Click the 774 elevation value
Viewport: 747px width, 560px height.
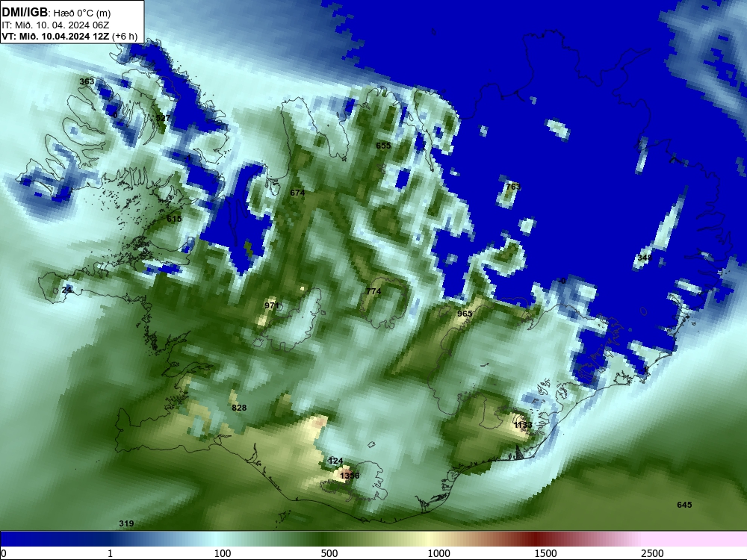(373, 291)
